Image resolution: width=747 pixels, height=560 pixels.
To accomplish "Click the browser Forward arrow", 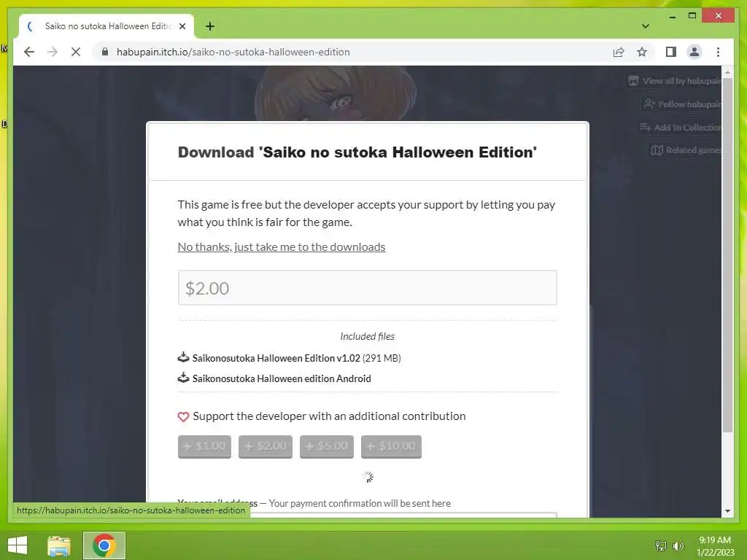I will click(53, 52).
